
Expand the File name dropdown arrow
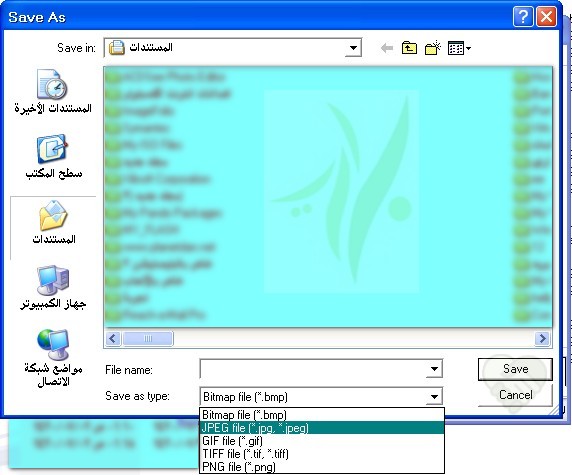point(434,369)
